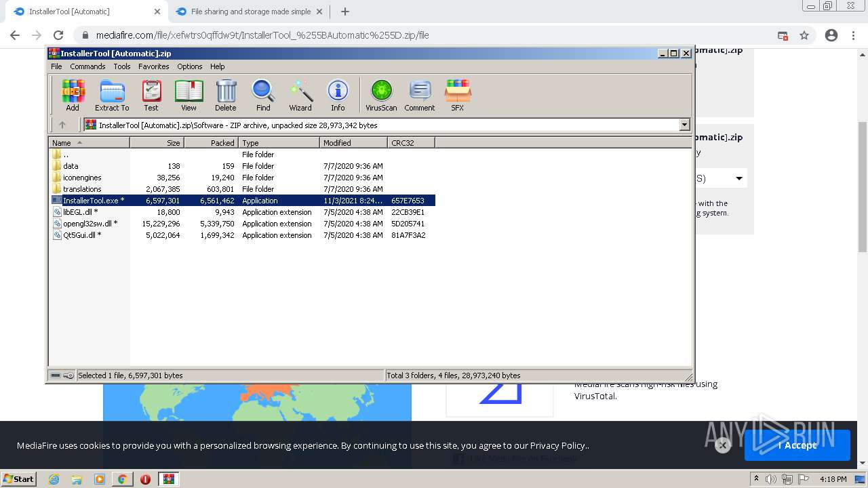Click the Add toolbar icon in WinRAR

click(73, 95)
